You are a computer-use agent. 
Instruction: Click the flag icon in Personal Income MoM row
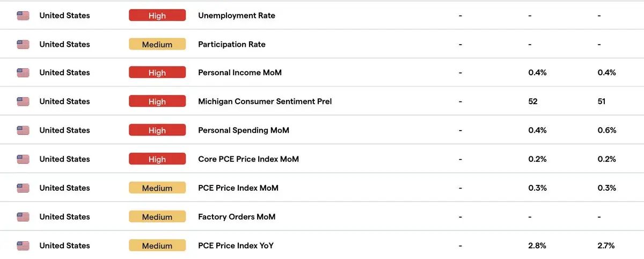tap(23, 73)
